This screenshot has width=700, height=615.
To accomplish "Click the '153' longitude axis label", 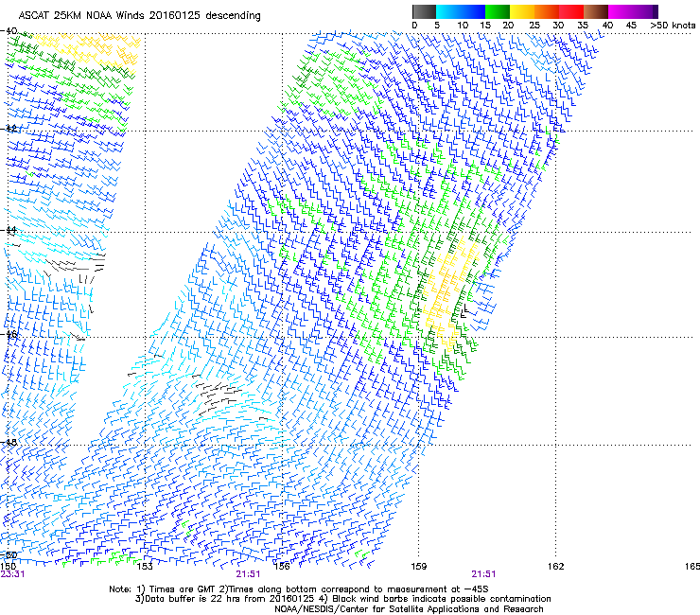I will (x=145, y=567).
